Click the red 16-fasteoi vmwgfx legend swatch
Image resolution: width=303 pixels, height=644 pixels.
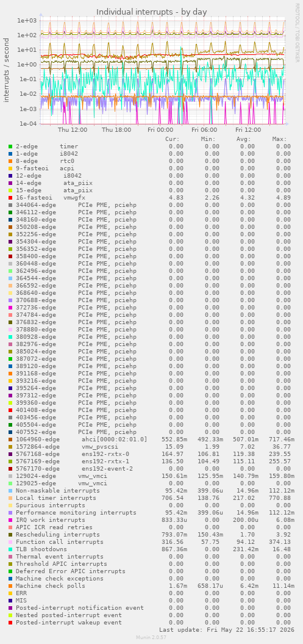click(10, 198)
